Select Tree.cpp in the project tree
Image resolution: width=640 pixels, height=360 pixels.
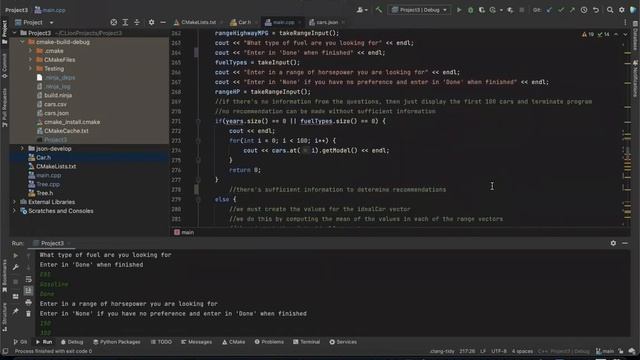48,184
